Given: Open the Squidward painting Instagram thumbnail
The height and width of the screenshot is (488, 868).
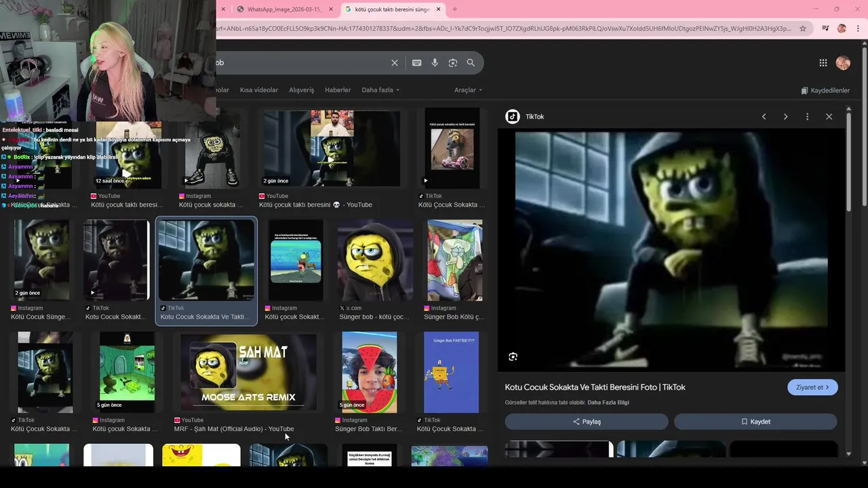Looking at the screenshot, I should 455,260.
